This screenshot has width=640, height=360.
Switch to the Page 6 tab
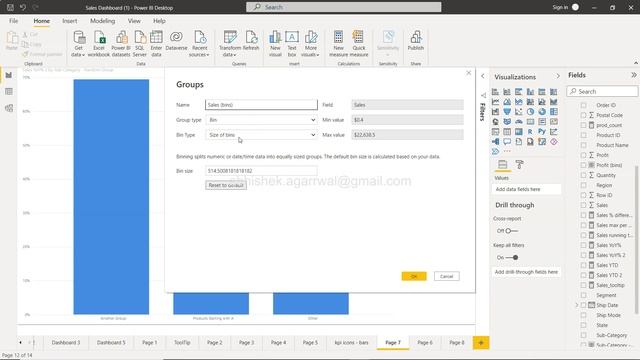[425, 343]
